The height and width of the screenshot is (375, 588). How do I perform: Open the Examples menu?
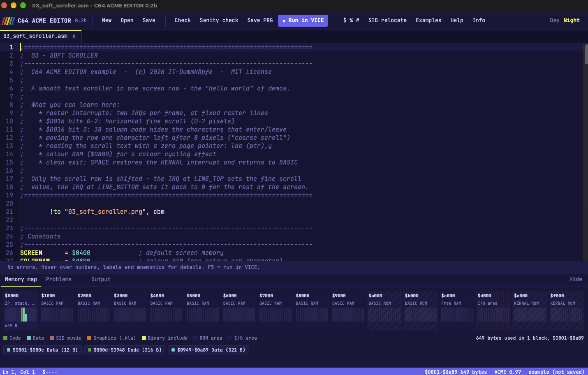click(x=428, y=21)
